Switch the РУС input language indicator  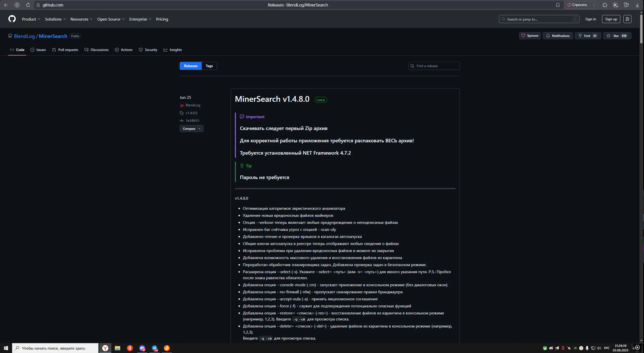pos(607,348)
